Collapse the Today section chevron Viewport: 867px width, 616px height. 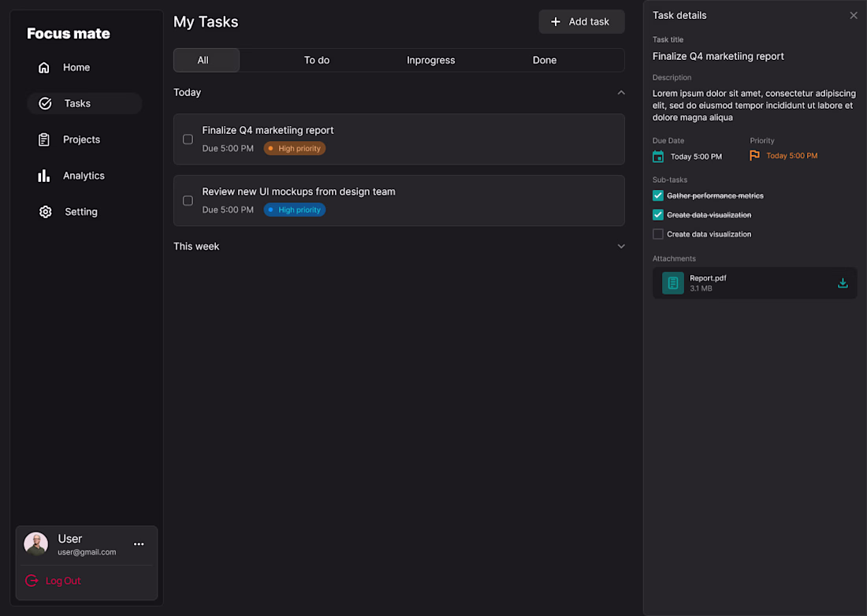tap(621, 93)
